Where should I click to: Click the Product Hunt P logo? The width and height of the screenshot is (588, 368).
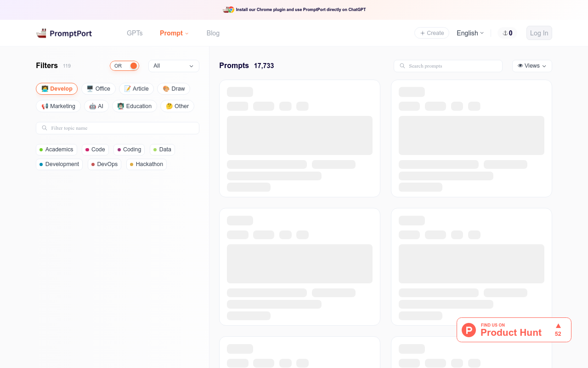point(469,330)
